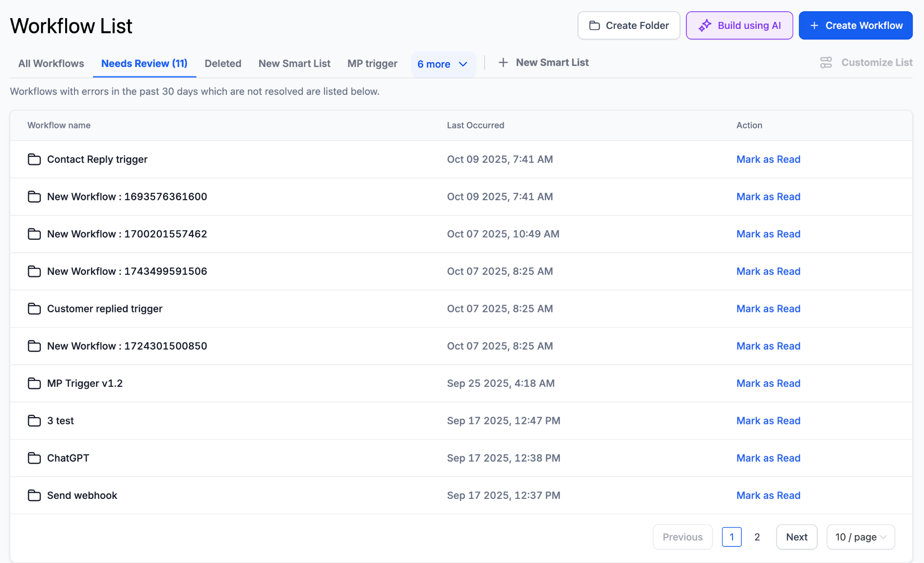Click the Action column header
924x563 pixels.
pyautogui.click(x=749, y=125)
